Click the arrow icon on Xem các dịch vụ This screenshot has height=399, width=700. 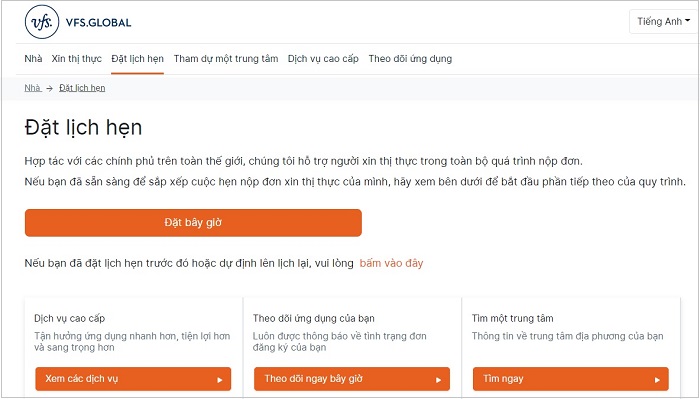(220, 380)
